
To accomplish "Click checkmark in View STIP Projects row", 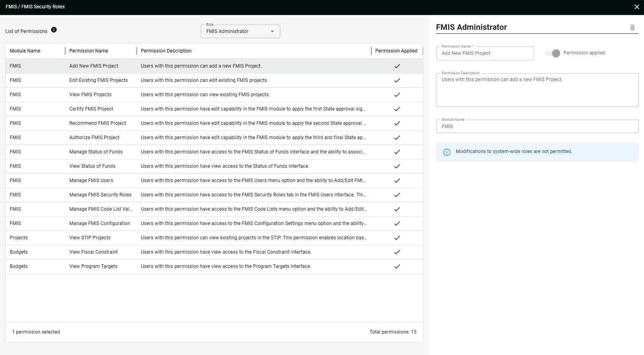I will [x=397, y=238].
